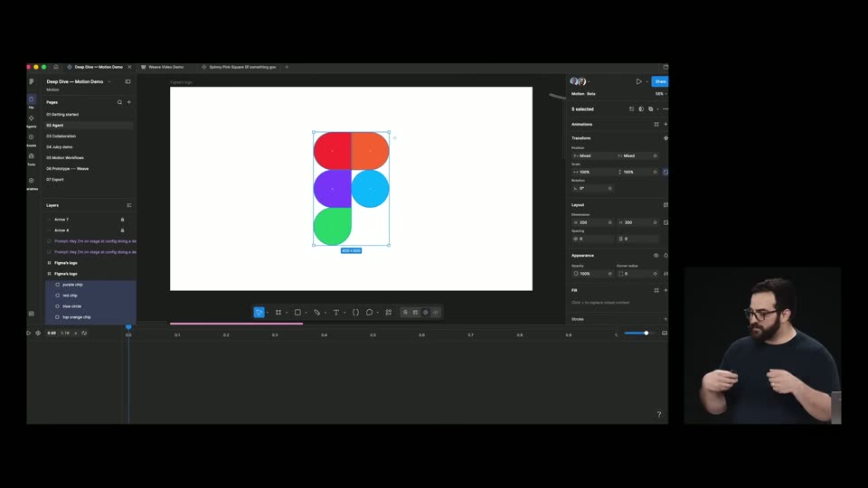868x488 pixels.
Task: Add a new animation with plus
Action: coord(665,125)
